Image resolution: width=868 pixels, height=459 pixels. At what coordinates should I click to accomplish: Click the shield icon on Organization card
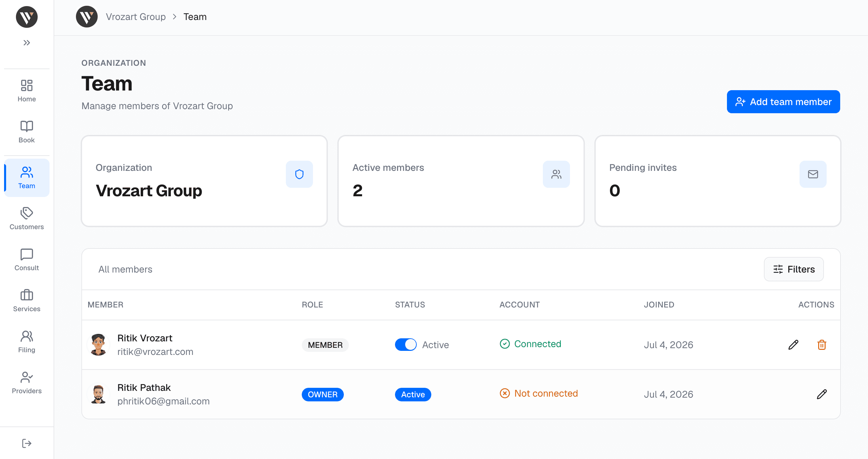299,174
